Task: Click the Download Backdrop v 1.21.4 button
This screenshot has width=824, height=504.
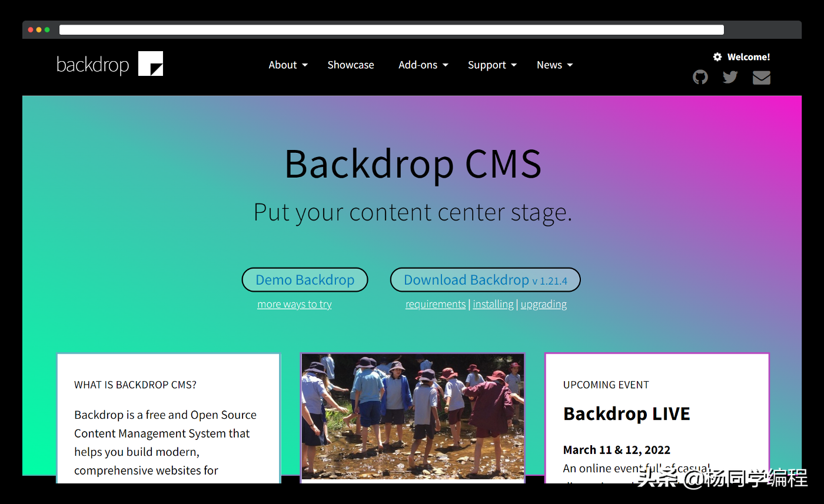Action: pos(486,280)
